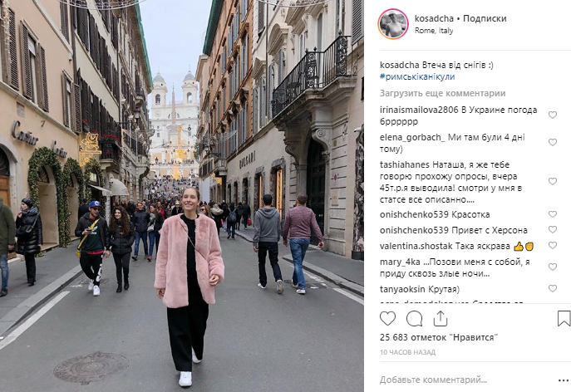Like elena_gorbach_ comment heart
The width and height of the screenshot is (571, 392).
(553, 142)
